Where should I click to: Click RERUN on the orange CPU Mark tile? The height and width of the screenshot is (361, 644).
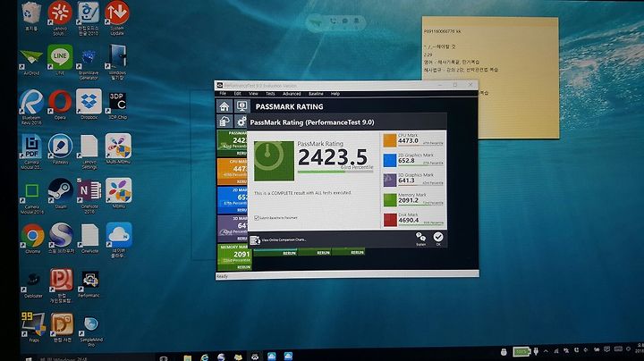coord(241,181)
